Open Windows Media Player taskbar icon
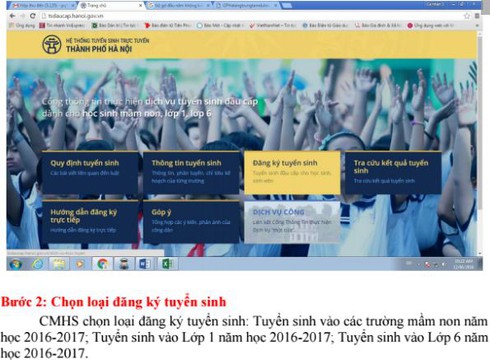 point(80,264)
